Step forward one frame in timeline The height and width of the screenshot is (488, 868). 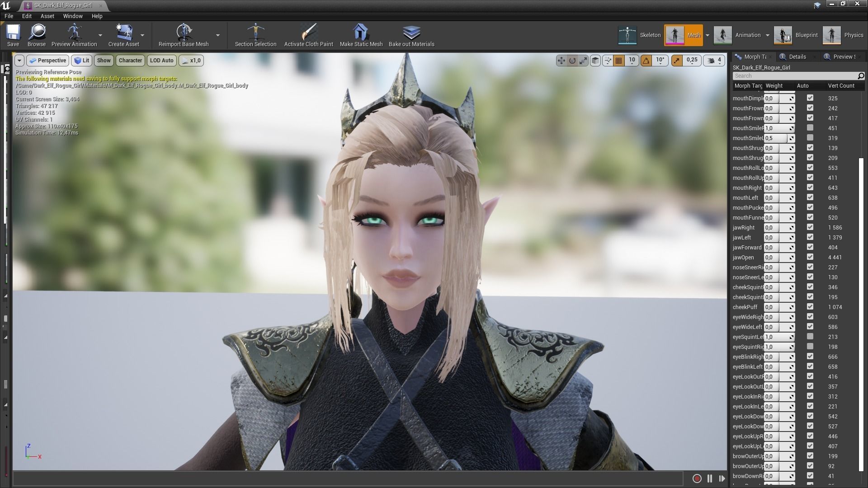722,478
